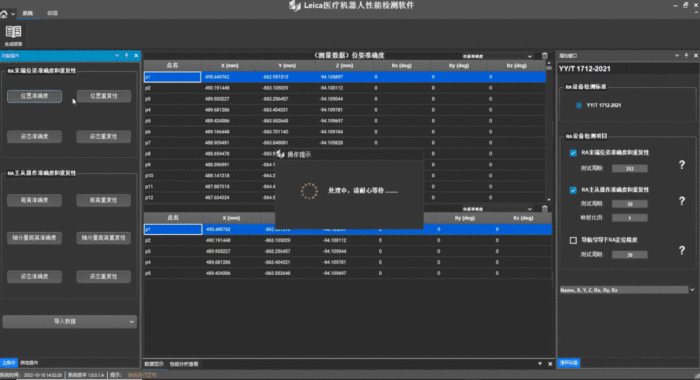The width and height of the screenshot is (700, 380).
Task: Click the 测试周期 field under 导航引导下RA定位精度
Action: (x=629, y=255)
